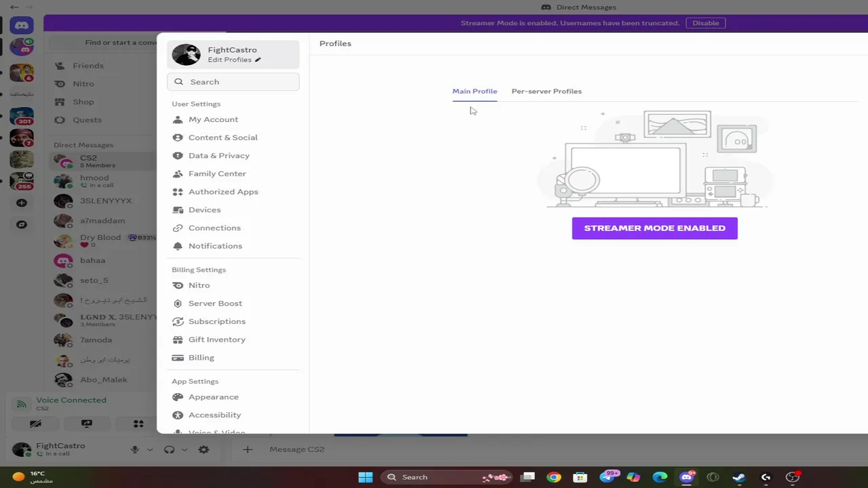Open the CS2 group conversation
The height and width of the screenshot is (488, 868).
coord(103,161)
